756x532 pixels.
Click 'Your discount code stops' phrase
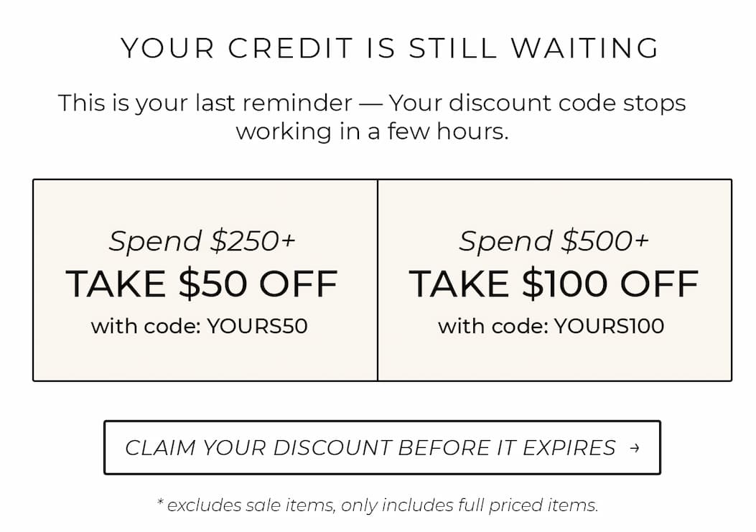click(537, 103)
